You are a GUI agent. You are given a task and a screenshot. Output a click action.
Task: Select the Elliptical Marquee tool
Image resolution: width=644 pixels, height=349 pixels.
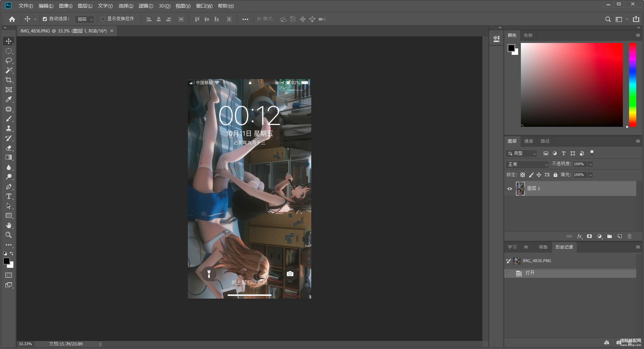tap(9, 51)
